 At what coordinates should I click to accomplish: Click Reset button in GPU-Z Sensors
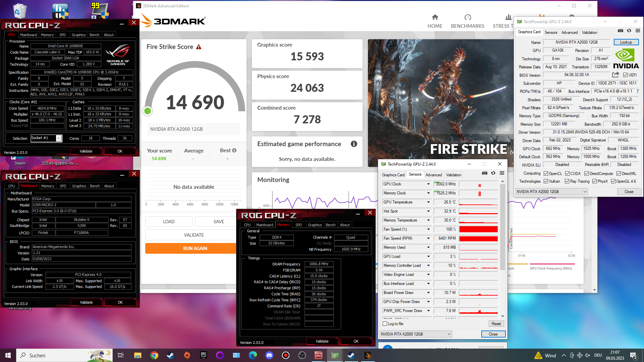496,324
